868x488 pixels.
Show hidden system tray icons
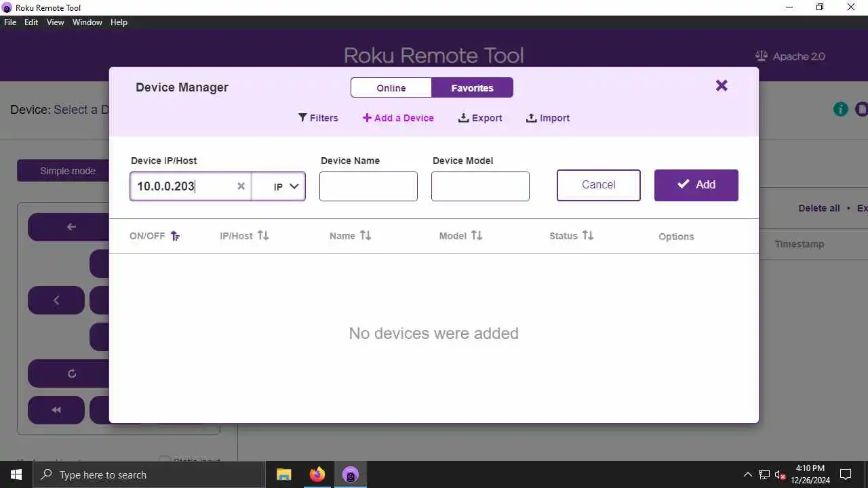click(x=748, y=474)
